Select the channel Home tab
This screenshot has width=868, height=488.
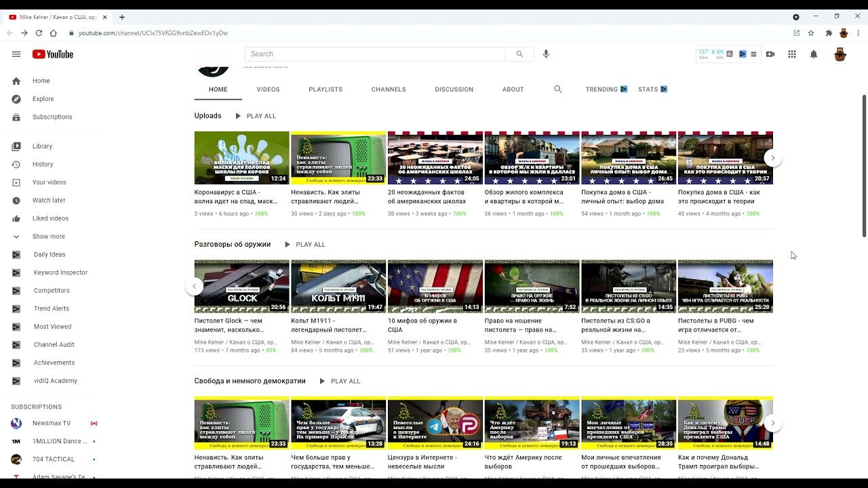click(x=218, y=89)
